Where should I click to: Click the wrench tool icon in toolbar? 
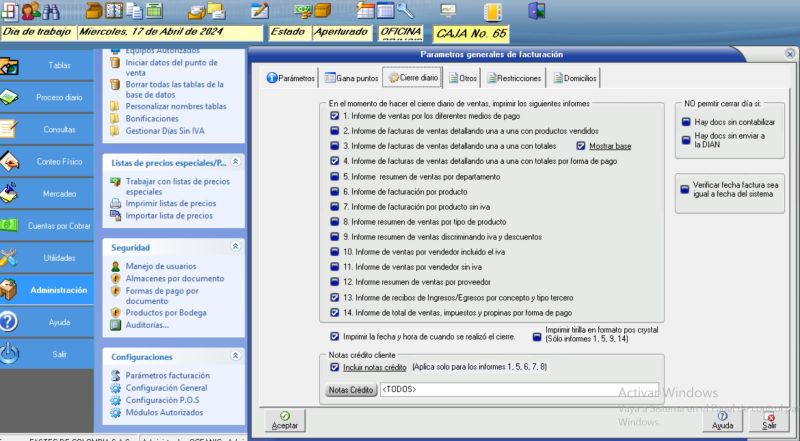tap(405, 11)
